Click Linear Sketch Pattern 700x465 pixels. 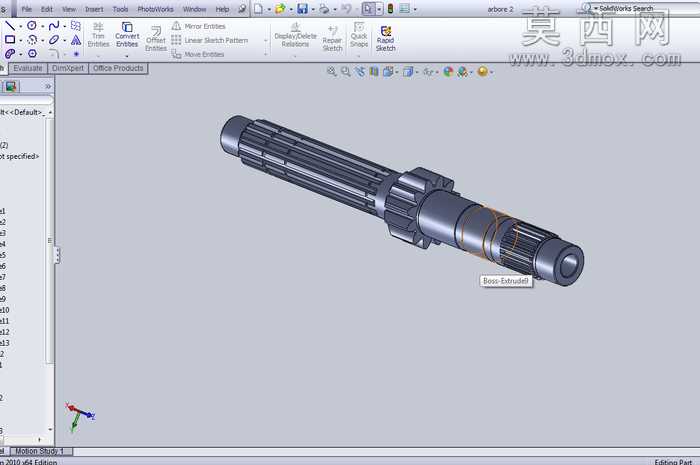point(210,40)
